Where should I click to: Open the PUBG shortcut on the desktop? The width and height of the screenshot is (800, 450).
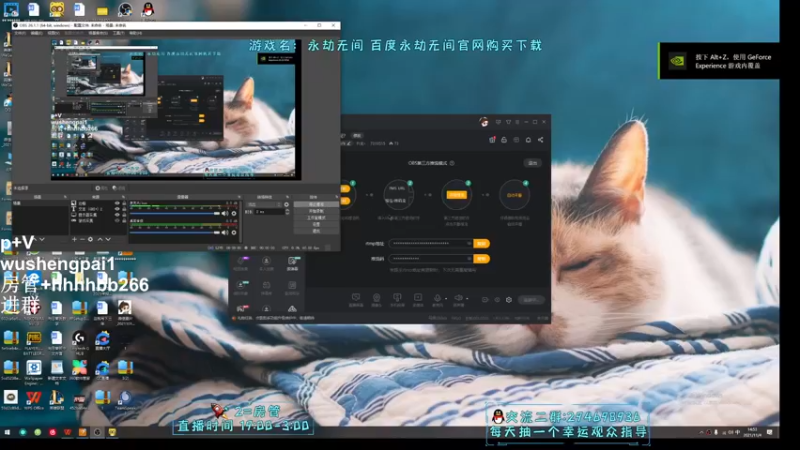coord(34,337)
